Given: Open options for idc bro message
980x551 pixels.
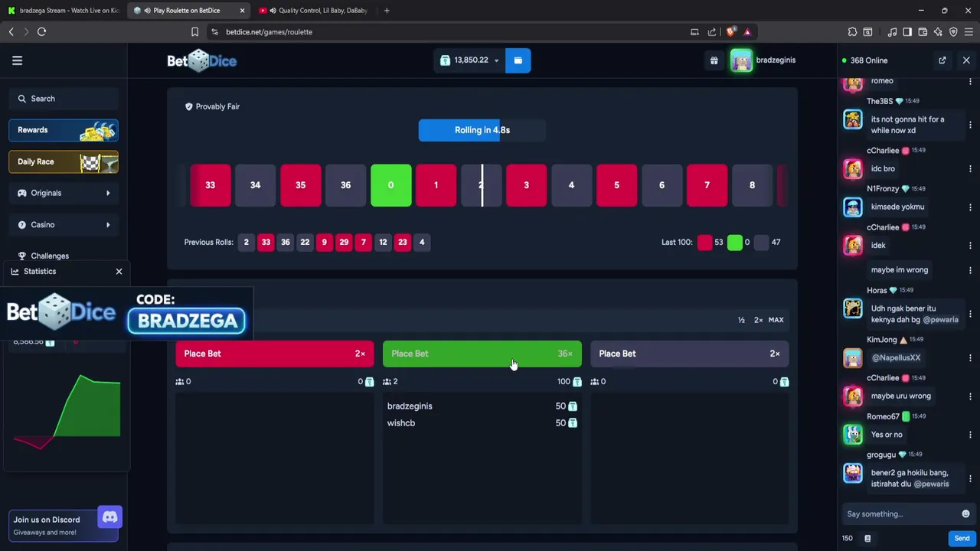Looking at the screenshot, I should (970, 168).
